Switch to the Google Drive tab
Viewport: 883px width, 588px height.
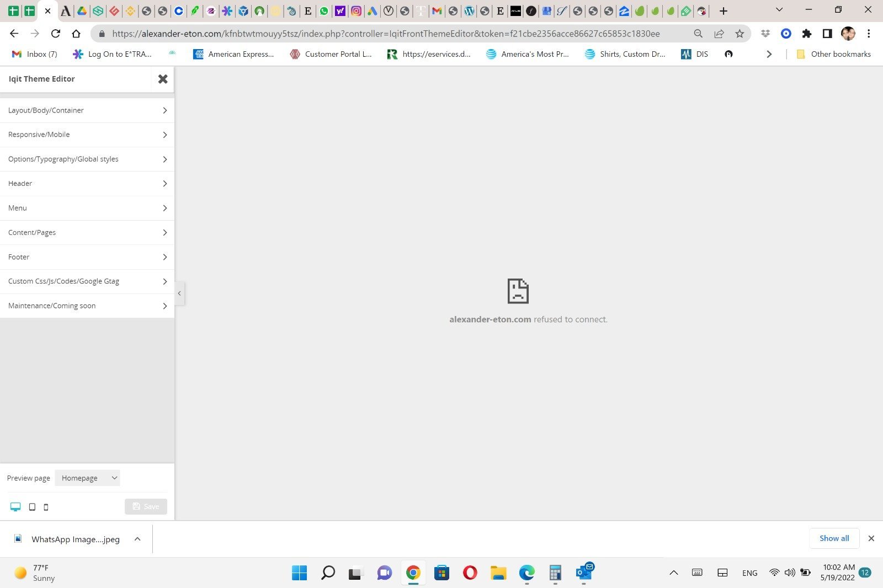82,11
